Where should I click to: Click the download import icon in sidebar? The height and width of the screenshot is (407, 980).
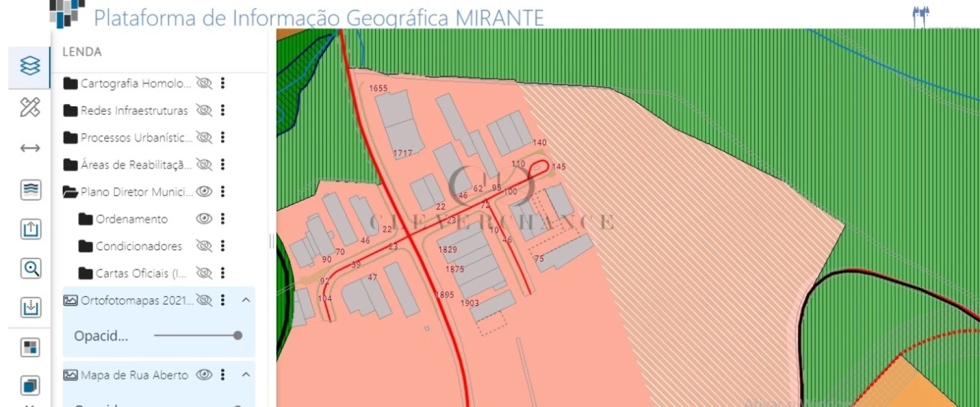[31, 308]
